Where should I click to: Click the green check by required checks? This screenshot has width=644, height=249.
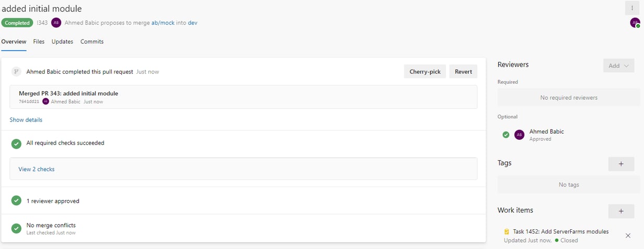click(x=16, y=143)
